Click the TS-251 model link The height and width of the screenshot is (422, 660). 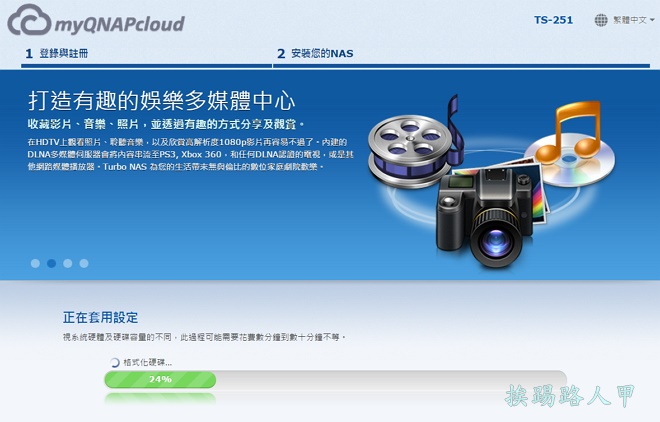(x=553, y=20)
